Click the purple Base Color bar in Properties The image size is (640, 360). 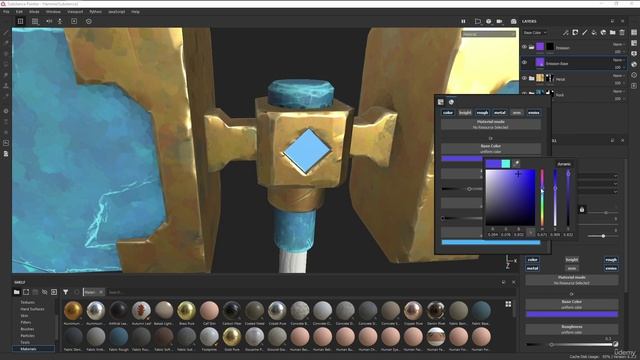tap(571, 314)
